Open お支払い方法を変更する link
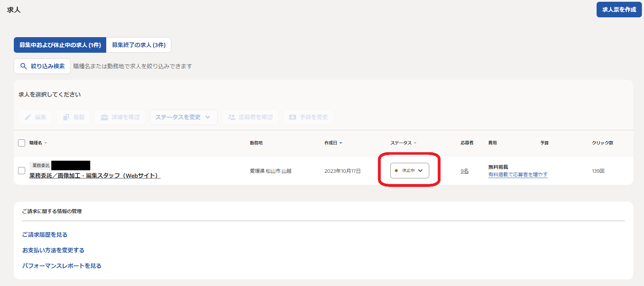This screenshot has width=644, height=286. pos(53,250)
